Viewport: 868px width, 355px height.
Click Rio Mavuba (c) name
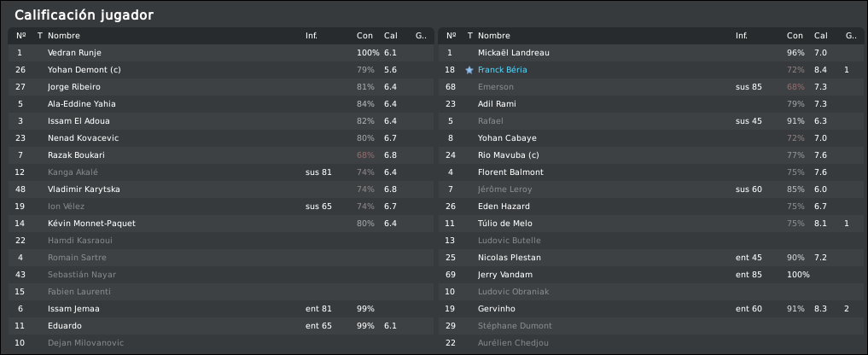[x=512, y=155]
